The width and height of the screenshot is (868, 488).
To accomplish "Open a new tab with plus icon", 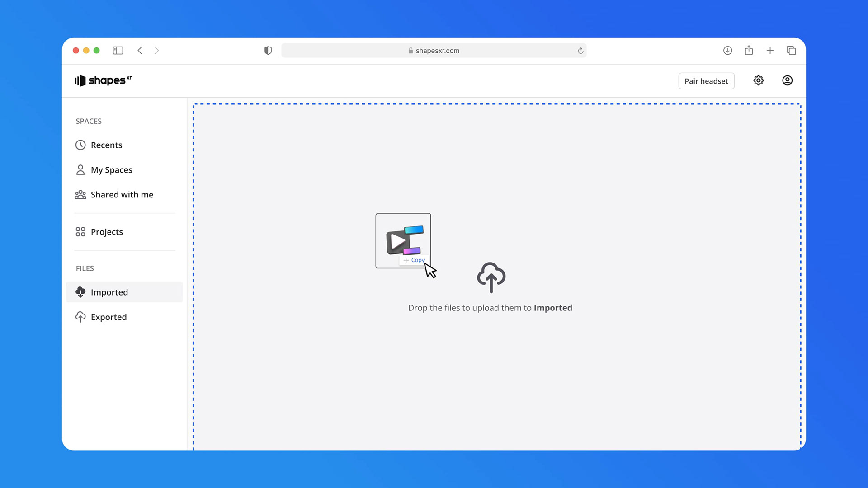I will 770,51.
